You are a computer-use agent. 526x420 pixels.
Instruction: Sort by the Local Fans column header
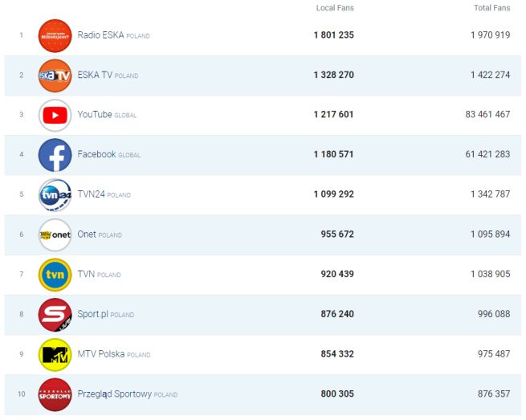click(x=335, y=8)
